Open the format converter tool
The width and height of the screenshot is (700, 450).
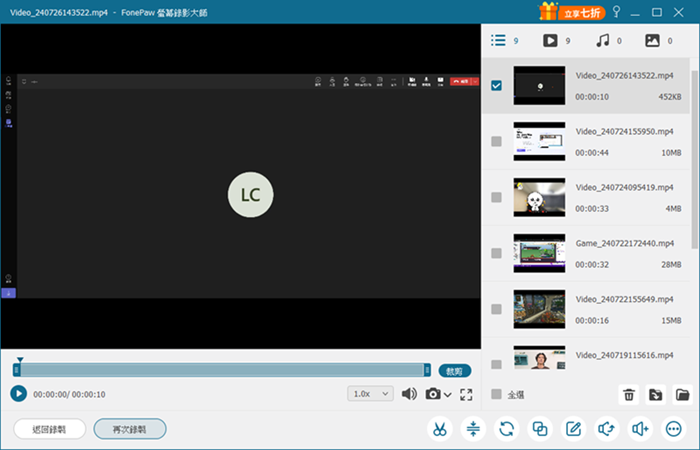507,429
